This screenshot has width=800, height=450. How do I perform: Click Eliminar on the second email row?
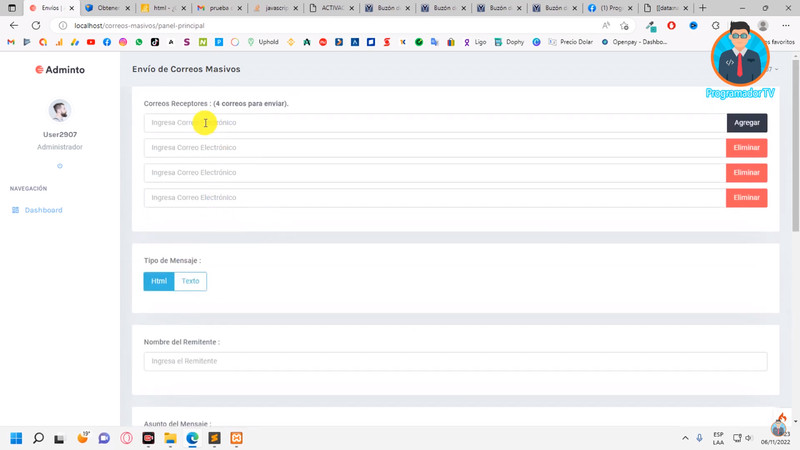click(746, 148)
